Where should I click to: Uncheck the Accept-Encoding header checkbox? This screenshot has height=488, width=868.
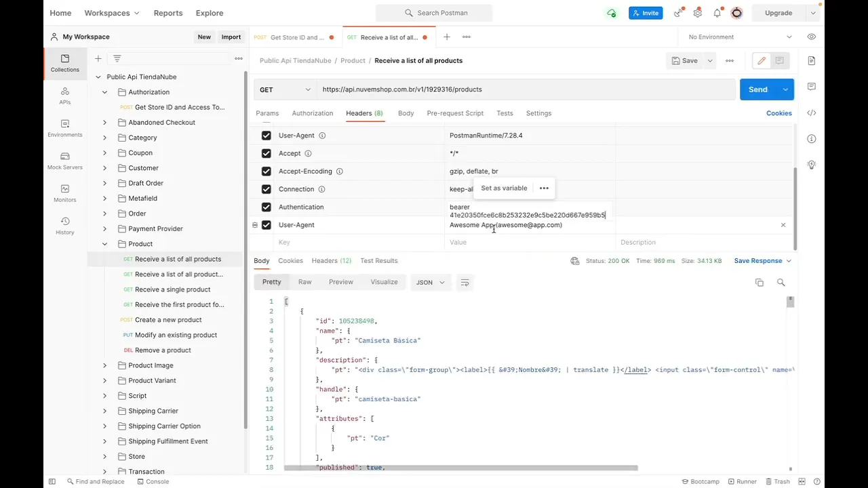pos(266,171)
